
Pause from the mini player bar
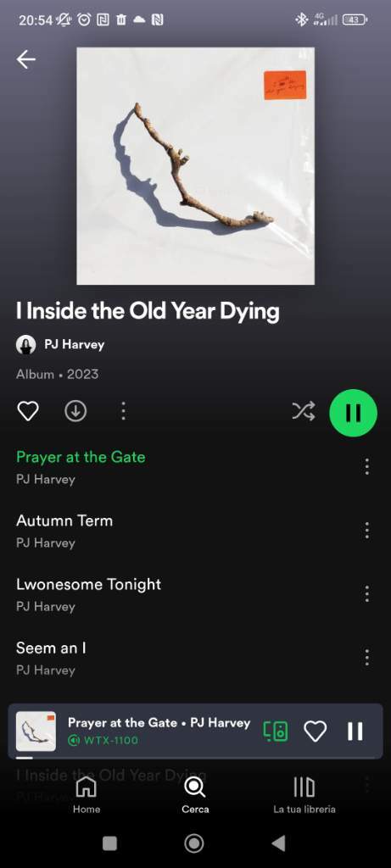click(x=355, y=732)
